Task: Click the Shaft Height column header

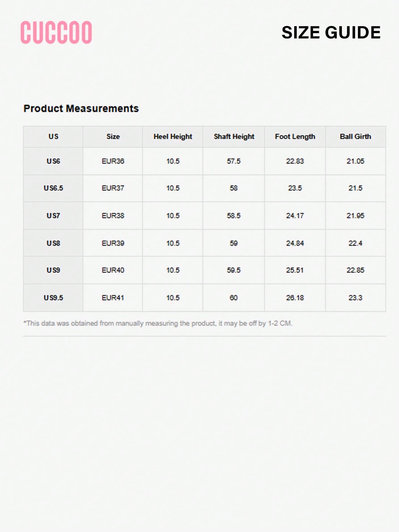Action: 234,137
